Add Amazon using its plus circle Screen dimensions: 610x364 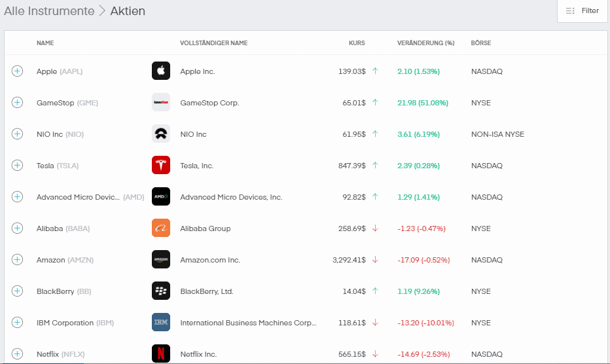coord(17,260)
